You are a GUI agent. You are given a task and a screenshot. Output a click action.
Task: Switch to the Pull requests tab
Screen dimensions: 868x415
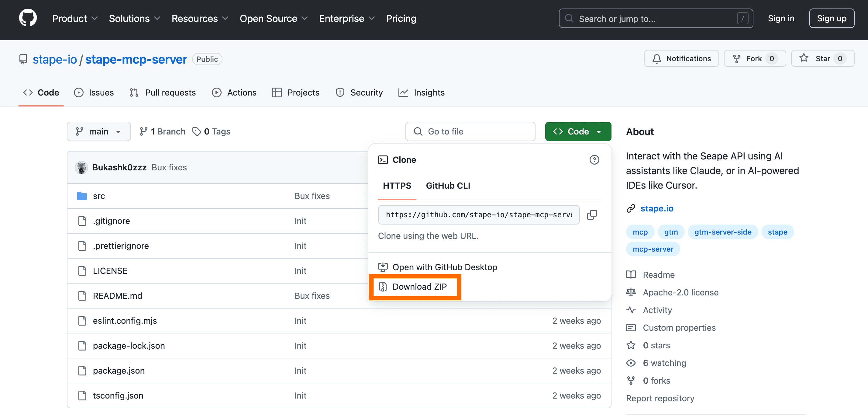163,92
